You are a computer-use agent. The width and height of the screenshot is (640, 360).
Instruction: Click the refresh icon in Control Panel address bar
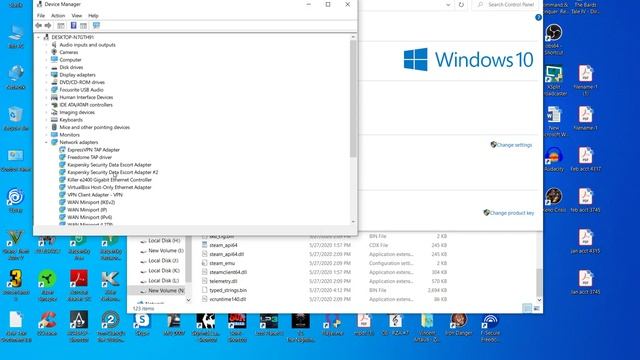pos(461,5)
